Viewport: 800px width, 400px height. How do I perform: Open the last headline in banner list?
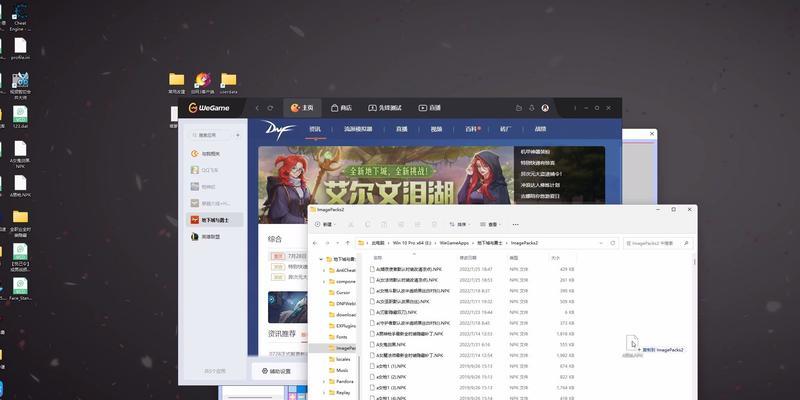(x=540, y=196)
